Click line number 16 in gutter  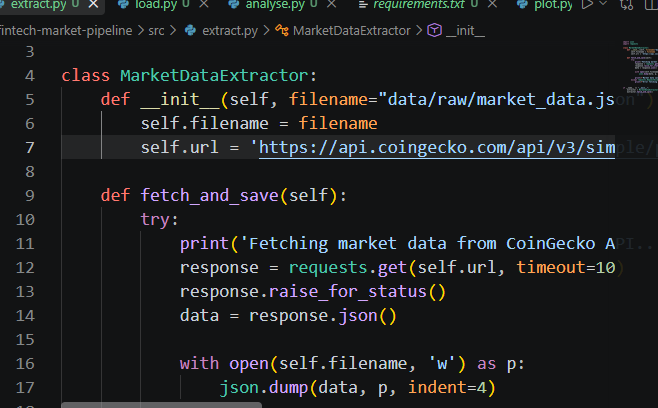tap(25, 364)
